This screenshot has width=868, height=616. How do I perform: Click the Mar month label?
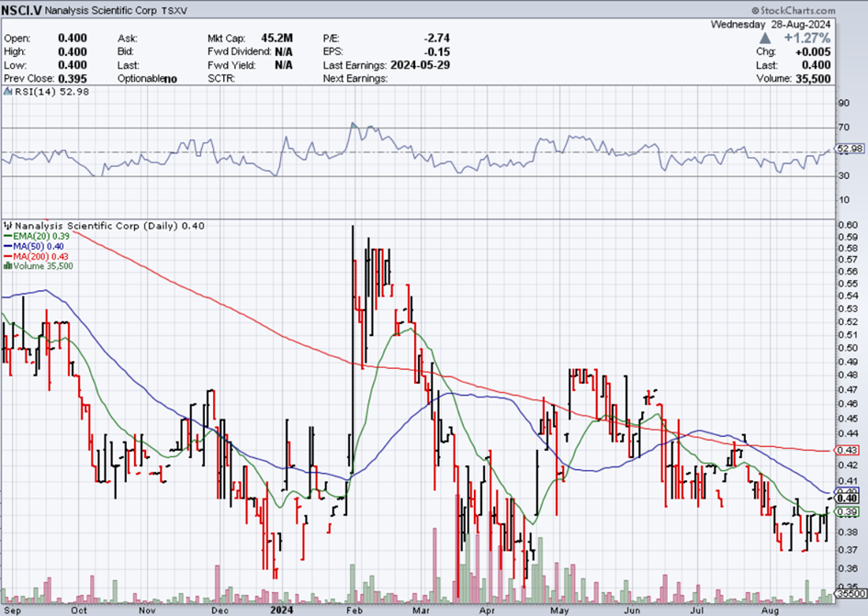[421, 610]
